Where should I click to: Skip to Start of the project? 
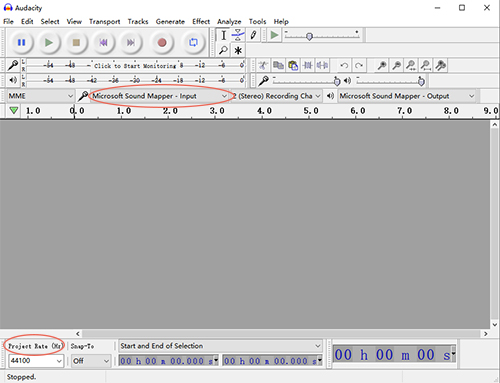(x=103, y=43)
